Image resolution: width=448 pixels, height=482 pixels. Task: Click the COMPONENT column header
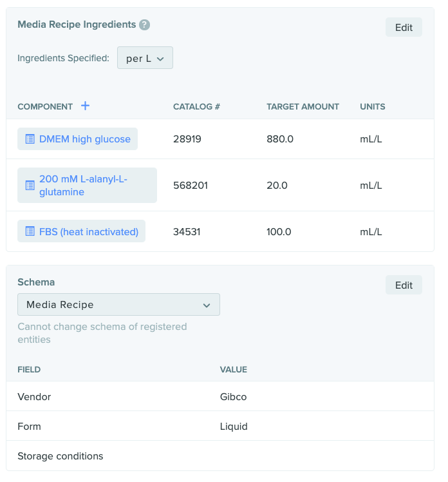pyautogui.click(x=45, y=107)
